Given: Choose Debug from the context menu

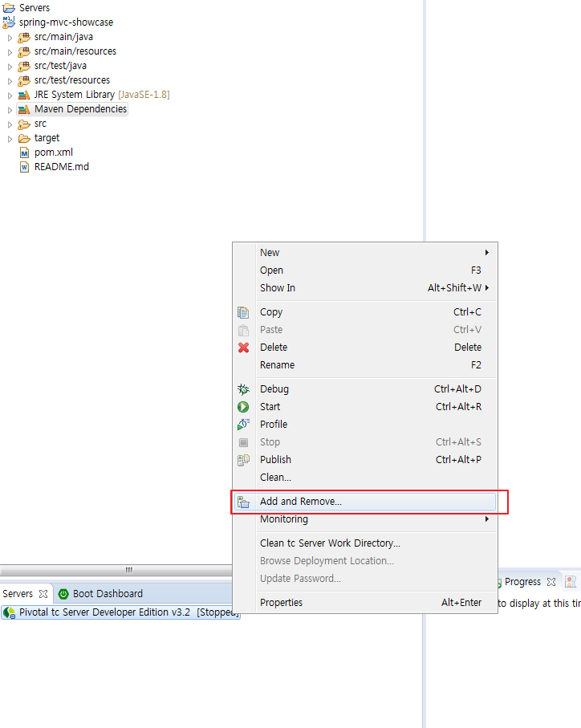Looking at the screenshot, I should [365, 389].
